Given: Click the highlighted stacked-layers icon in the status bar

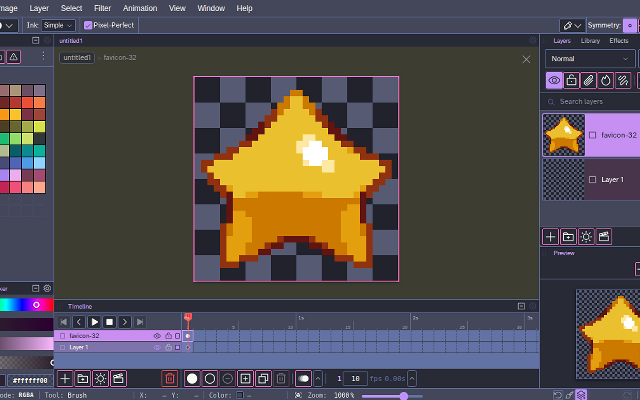Looking at the screenshot, I should pos(581,395).
